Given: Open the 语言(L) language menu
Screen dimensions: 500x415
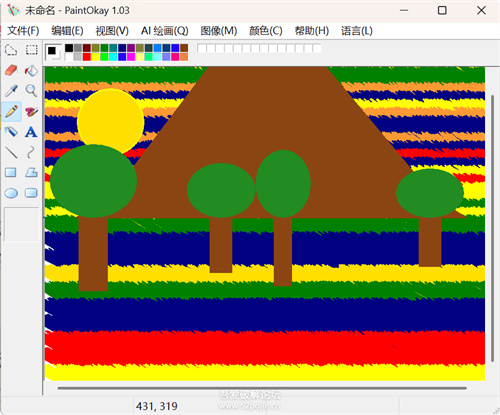Looking at the screenshot, I should (357, 31).
